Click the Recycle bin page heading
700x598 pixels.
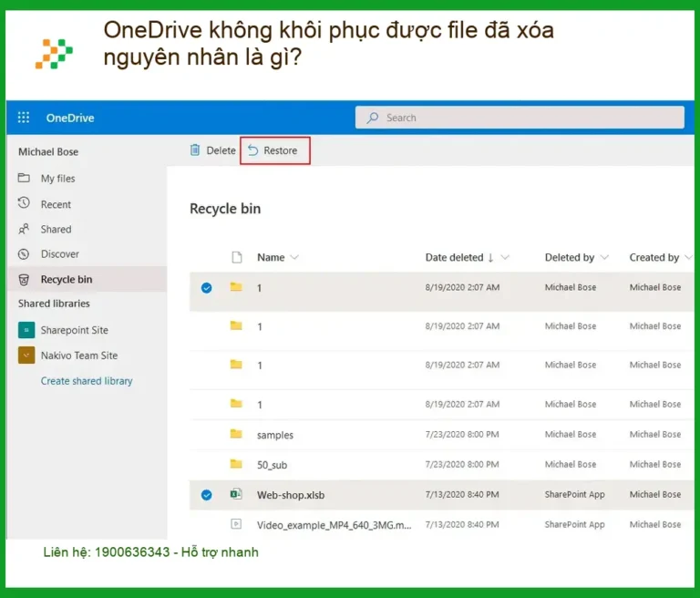point(225,209)
